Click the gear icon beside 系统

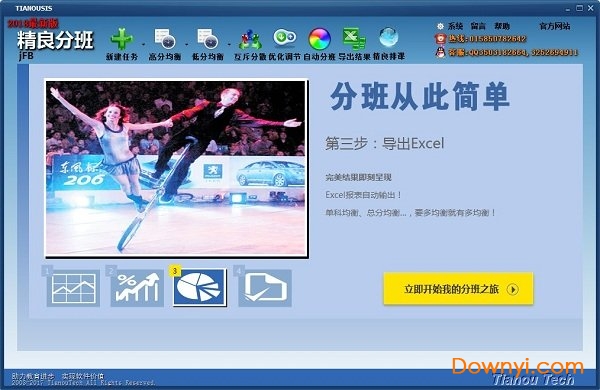click(x=440, y=26)
